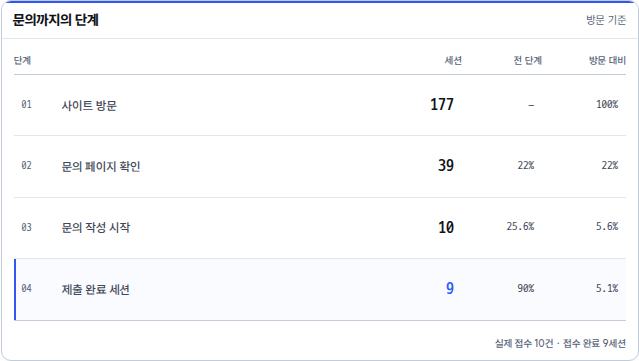Select the 문의 작성 시작 step
Screen dimensions: 639x361
point(96,227)
